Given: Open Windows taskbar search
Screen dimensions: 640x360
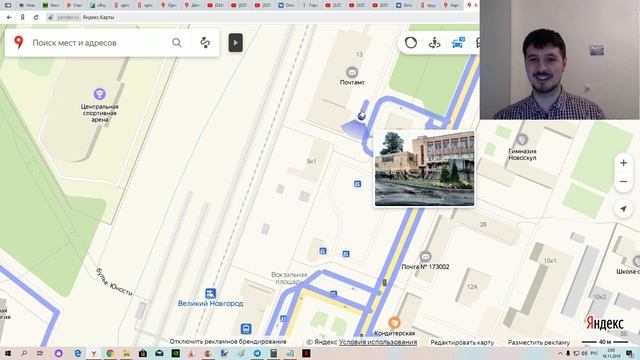Looking at the screenshot, I should (24, 353).
